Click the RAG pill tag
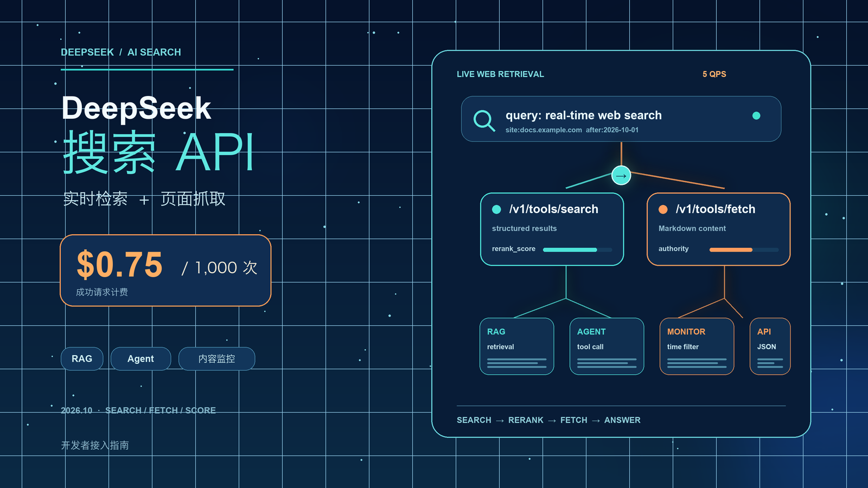This screenshot has width=868, height=488. [82, 359]
